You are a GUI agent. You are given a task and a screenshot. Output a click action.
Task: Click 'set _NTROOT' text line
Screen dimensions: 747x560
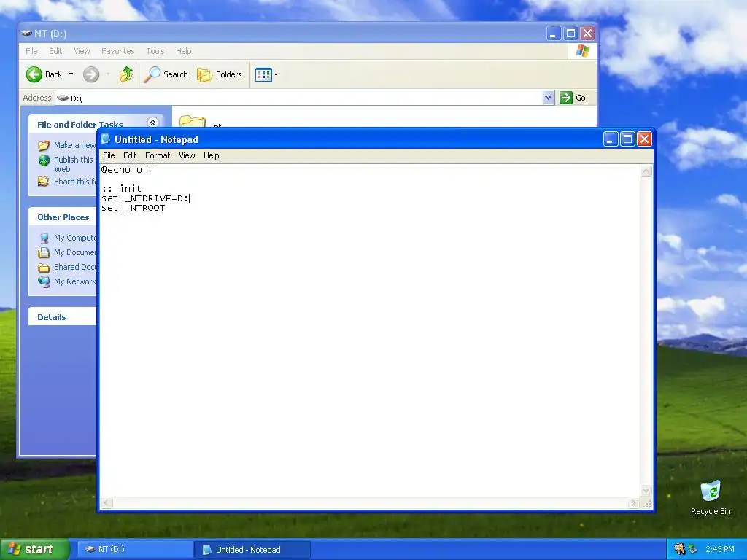pos(133,208)
